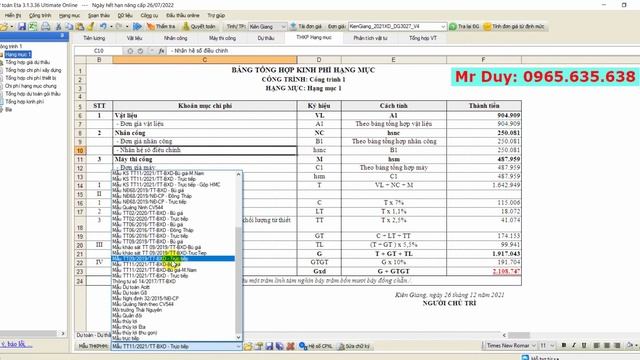Open the Hạng mục menu

click(69, 16)
